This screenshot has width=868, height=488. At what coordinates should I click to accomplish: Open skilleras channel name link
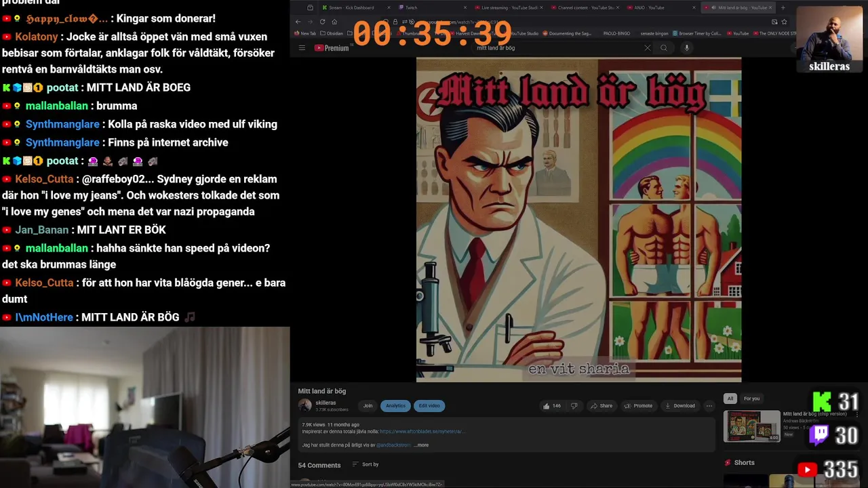(325, 403)
